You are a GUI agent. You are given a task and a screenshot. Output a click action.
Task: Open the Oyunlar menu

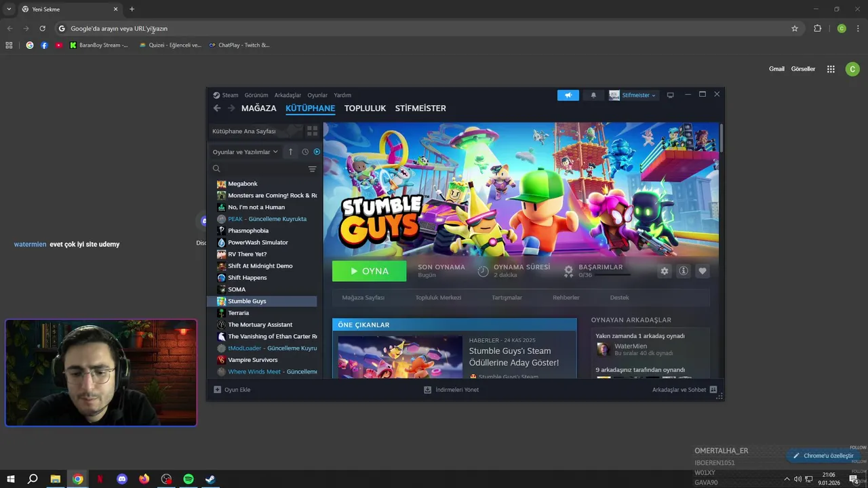coord(317,95)
